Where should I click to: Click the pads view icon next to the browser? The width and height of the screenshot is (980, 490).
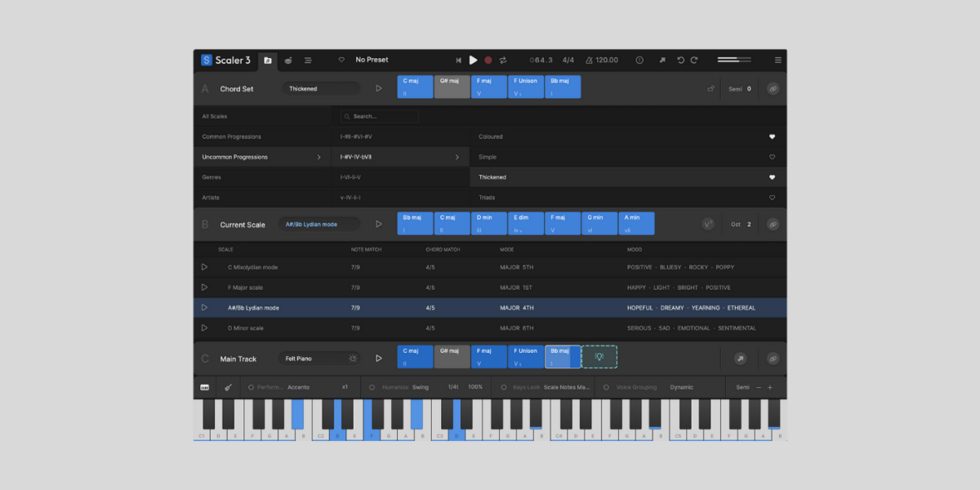[287, 60]
